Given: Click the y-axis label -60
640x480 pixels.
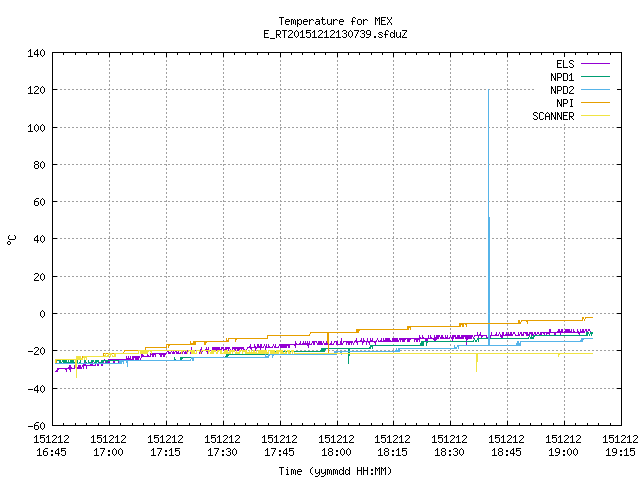Looking at the screenshot, I should (x=36, y=426).
